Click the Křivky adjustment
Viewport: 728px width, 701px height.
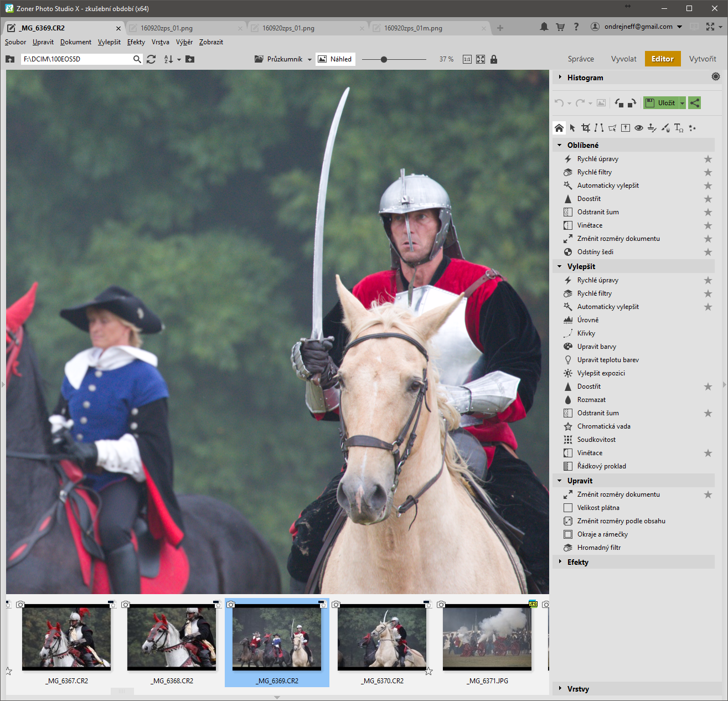tap(586, 333)
